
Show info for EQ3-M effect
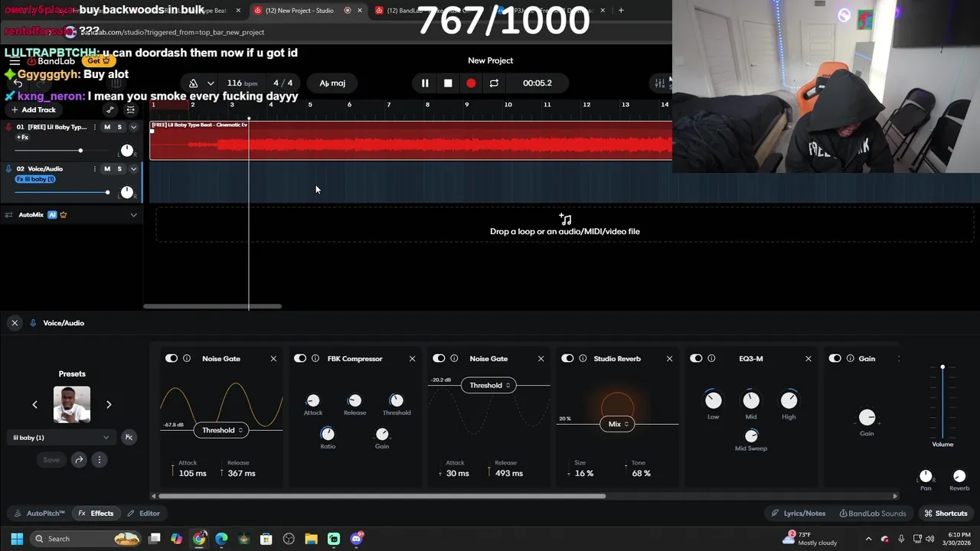(711, 358)
